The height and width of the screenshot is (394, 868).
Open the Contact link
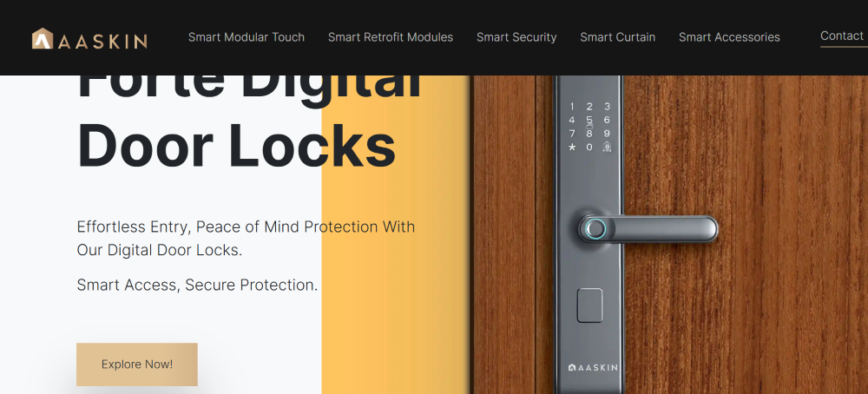841,36
